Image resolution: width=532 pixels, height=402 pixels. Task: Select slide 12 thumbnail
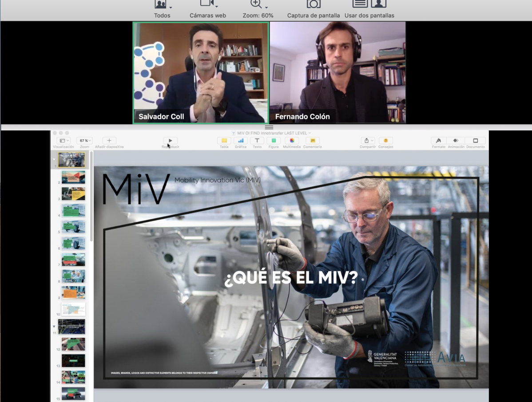click(x=73, y=344)
